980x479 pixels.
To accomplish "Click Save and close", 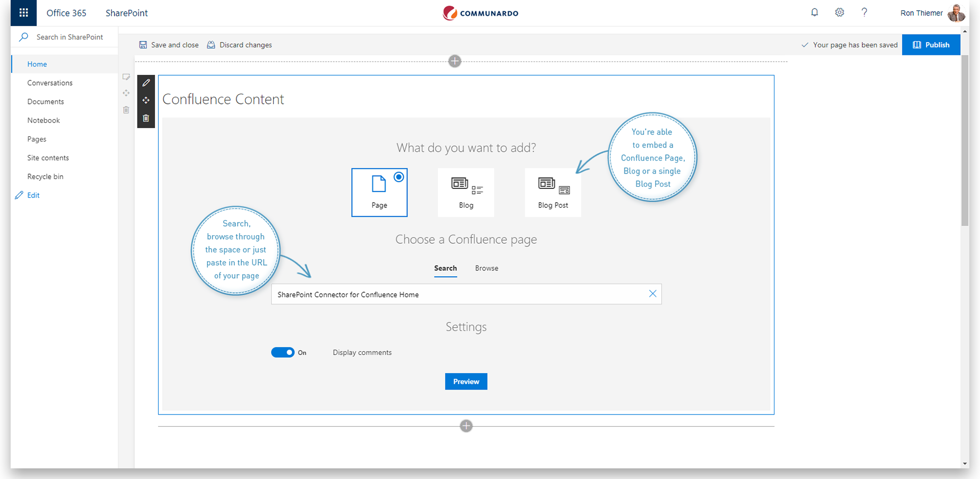I will point(169,45).
